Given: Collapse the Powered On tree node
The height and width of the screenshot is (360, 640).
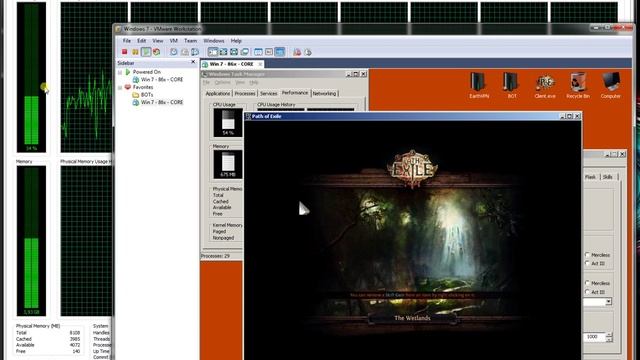Looking at the screenshot, I should [x=120, y=72].
